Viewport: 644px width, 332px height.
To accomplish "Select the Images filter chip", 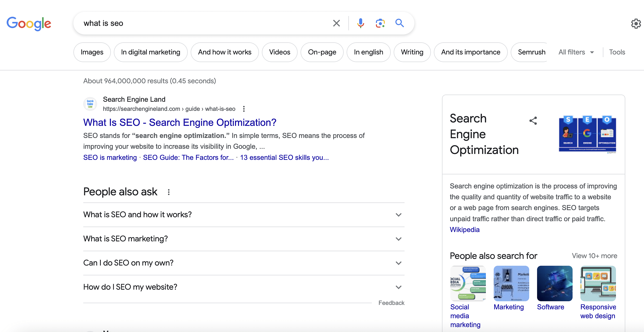I will tap(92, 52).
